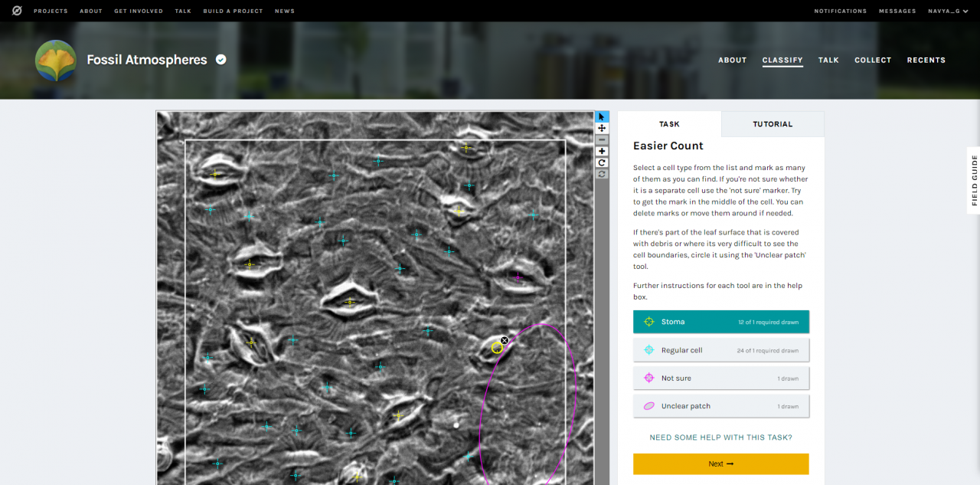
Task: Open News in top navigation
Action: tap(285, 11)
